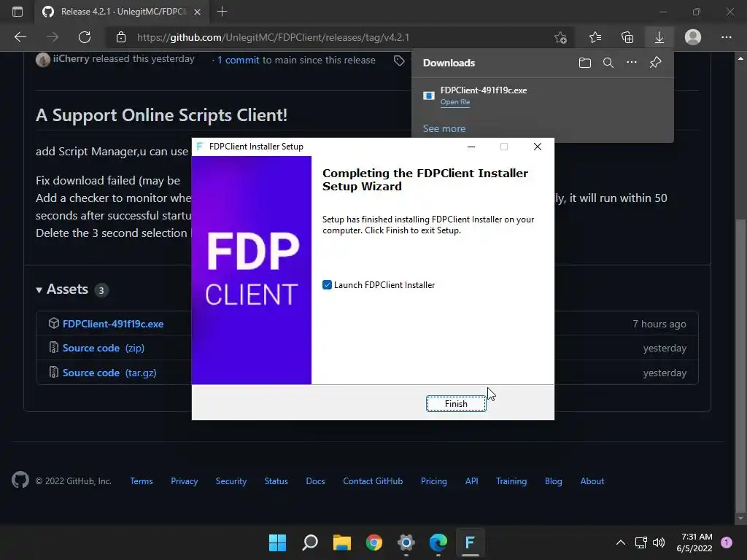Screen dimensions: 747x560
Task: Open the notification count badge
Action: [726, 542]
